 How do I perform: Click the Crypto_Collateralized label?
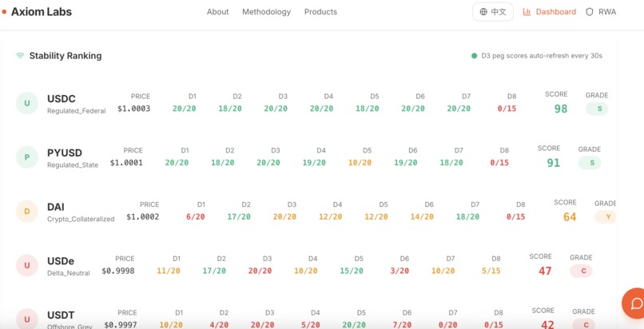click(81, 219)
